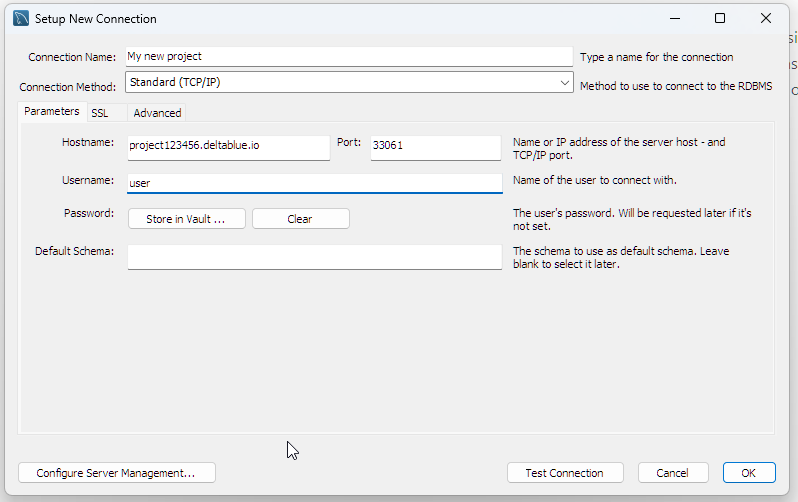Viewport: 798px width, 502px height.
Task: Click the MySQL Workbench dolphin icon in title bar
Action: coord(20,19)
